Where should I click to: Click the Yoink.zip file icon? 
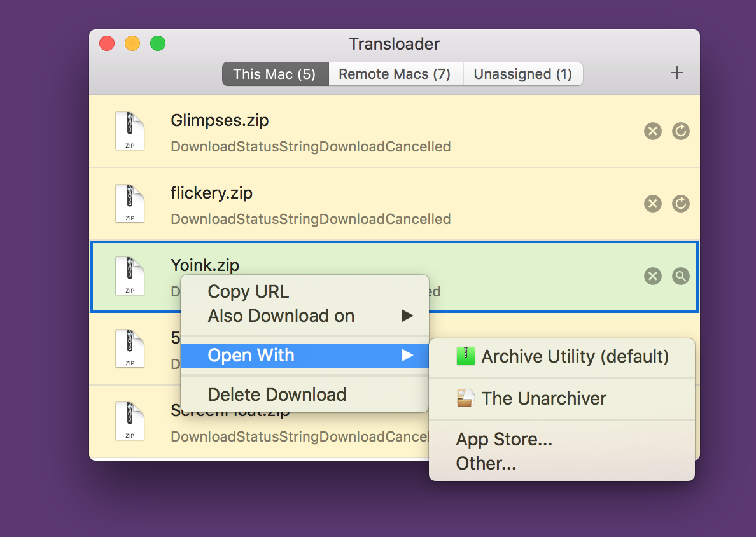(130, 275)
